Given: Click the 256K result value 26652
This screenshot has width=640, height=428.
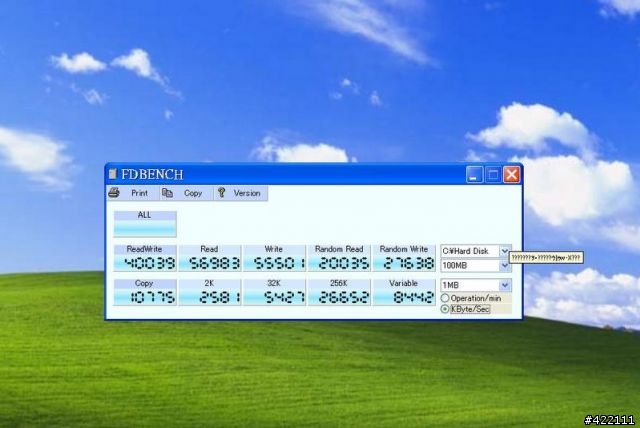Looking at the screenshot, I should tap(344, 298).
